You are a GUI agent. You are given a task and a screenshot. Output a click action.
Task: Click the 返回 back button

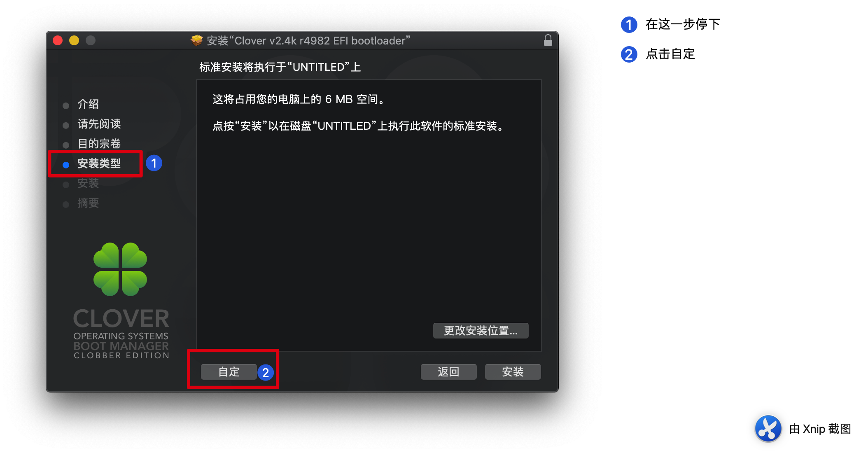448,372
